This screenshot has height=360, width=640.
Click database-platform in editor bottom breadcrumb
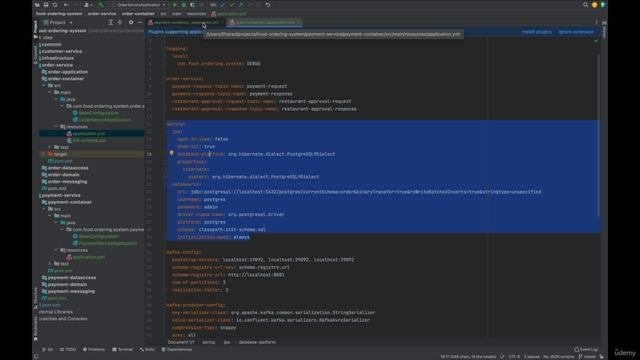pyautogui.click(x=257, y=342)
